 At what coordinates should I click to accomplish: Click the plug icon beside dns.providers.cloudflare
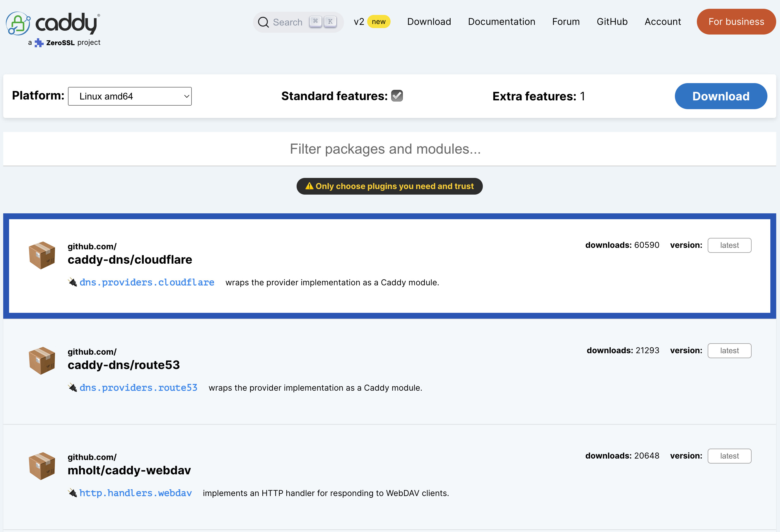pos(73,282)
